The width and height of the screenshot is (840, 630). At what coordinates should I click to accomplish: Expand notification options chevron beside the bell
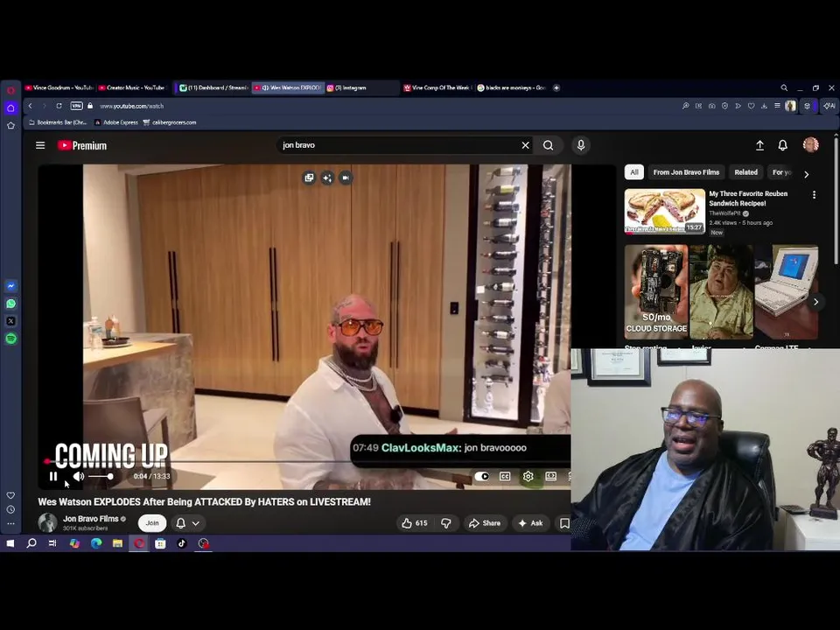(196, 523)
